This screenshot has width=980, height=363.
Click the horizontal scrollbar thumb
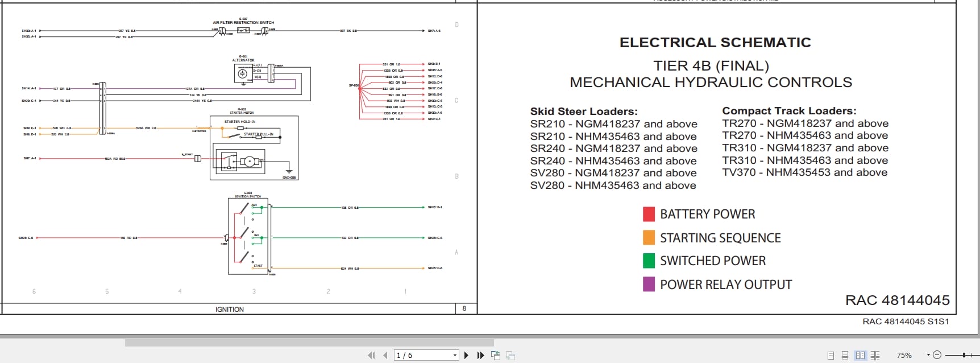[309, 343]
